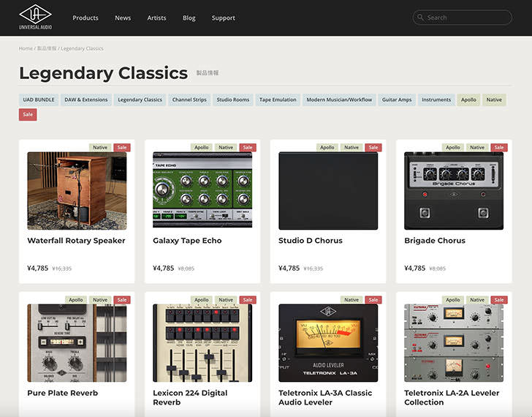Click the Apollo badge on Lexicon 224 card
Viewport: 532px width, 417px height.
[202, 300]
